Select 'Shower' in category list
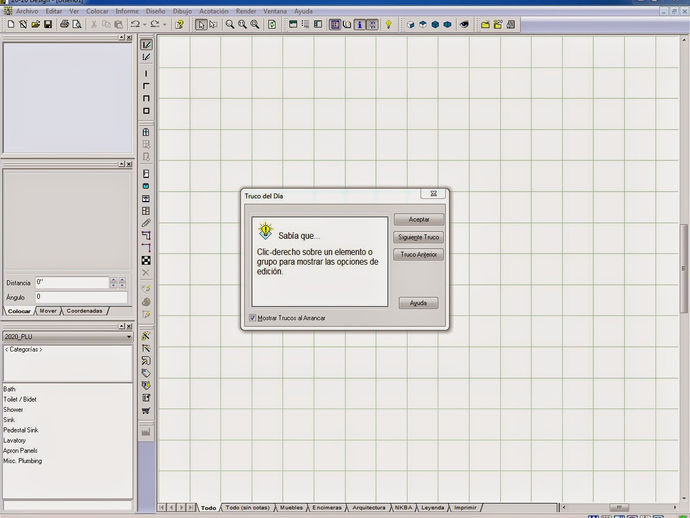Image resolution: width=690 pixels, height=518 pixels. click(x=13, y=409)
